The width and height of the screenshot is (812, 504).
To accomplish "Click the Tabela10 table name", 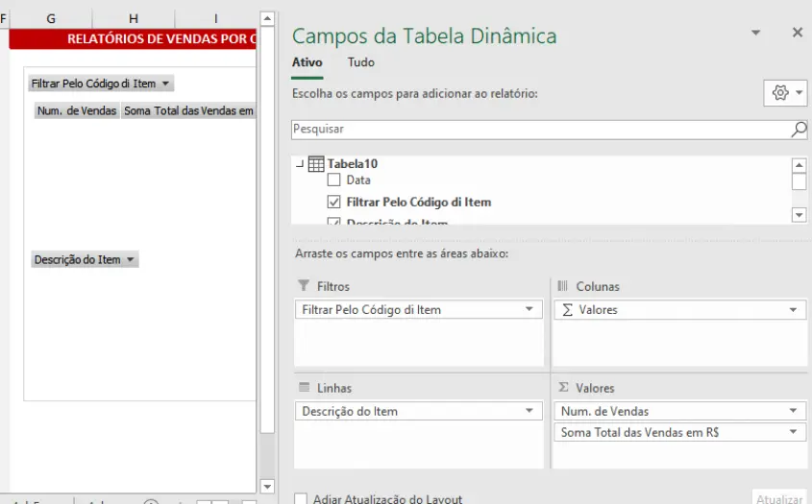I will 352,163.
